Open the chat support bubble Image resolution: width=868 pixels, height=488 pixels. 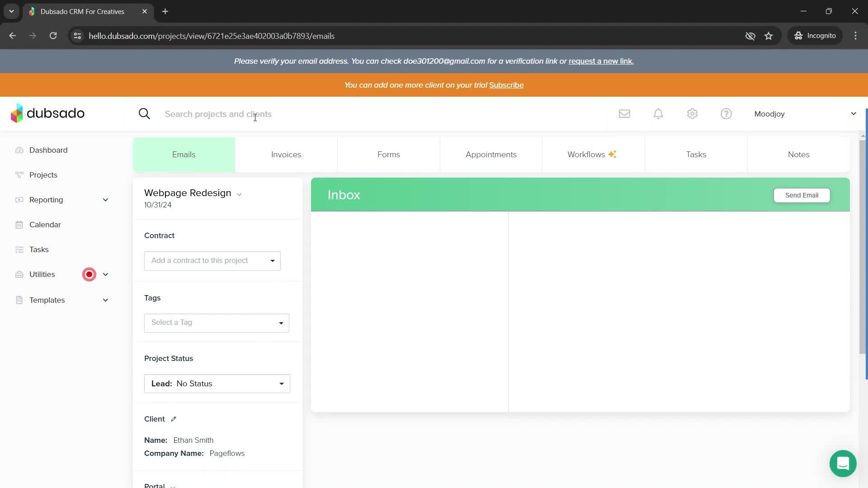(x=843, y=464)
